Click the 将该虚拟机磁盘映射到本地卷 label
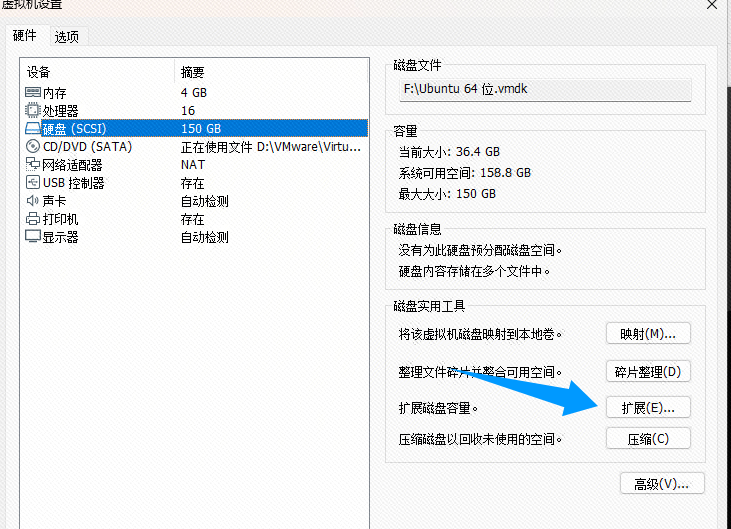The width and height of the screenshot is (731, 529). 480,334
